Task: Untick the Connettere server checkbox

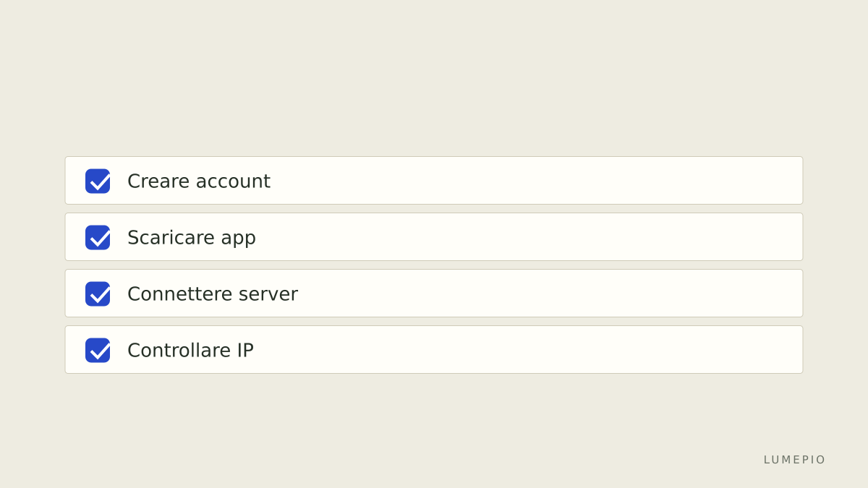Action: coord(98,294)
